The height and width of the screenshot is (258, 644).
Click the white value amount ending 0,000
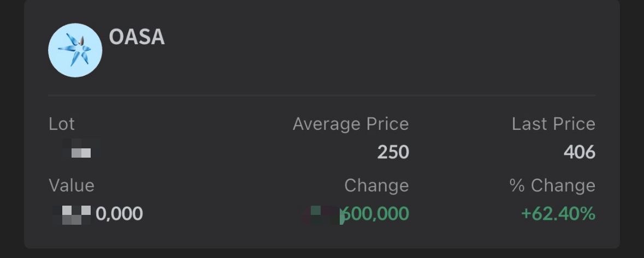pos(119,214)
